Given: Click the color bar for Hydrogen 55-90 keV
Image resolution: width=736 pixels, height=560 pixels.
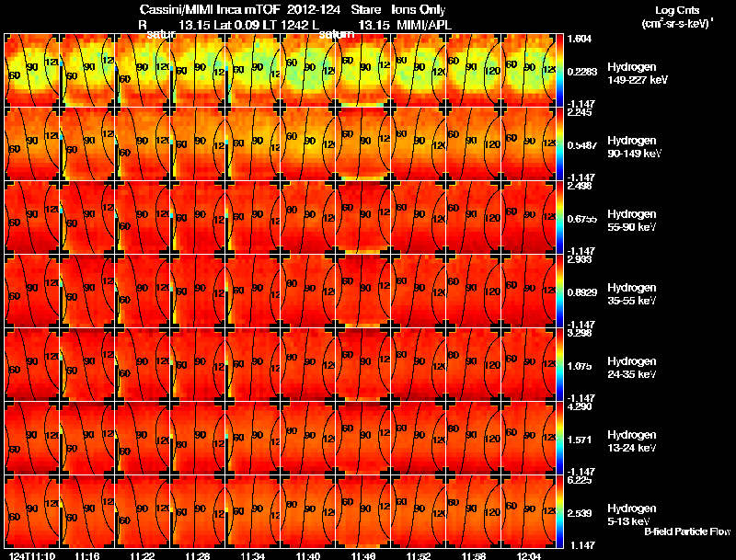Looking at the screenshot, I should point(559,218).
